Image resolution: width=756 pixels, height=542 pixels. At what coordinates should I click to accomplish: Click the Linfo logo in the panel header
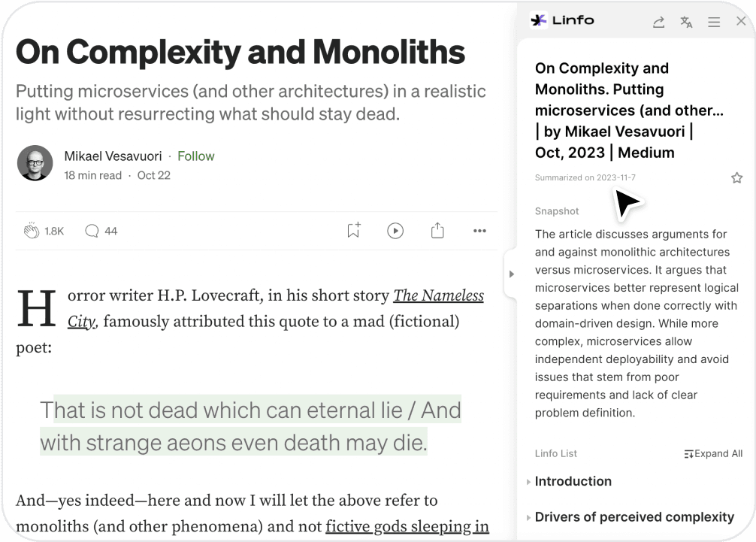(562, 20)
